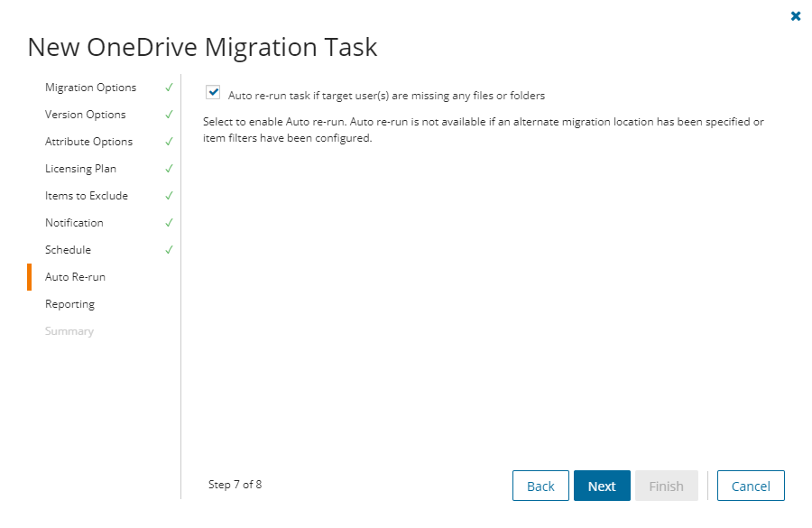
Task: Click the green checkmark beside Migration Options
Action: point(168,88)
